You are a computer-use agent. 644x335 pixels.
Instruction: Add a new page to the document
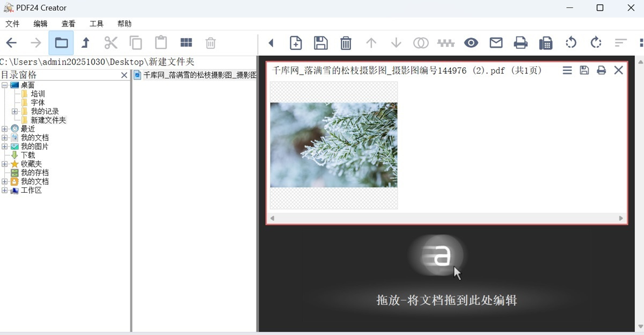pyautogui.click(x=296, y=42)
